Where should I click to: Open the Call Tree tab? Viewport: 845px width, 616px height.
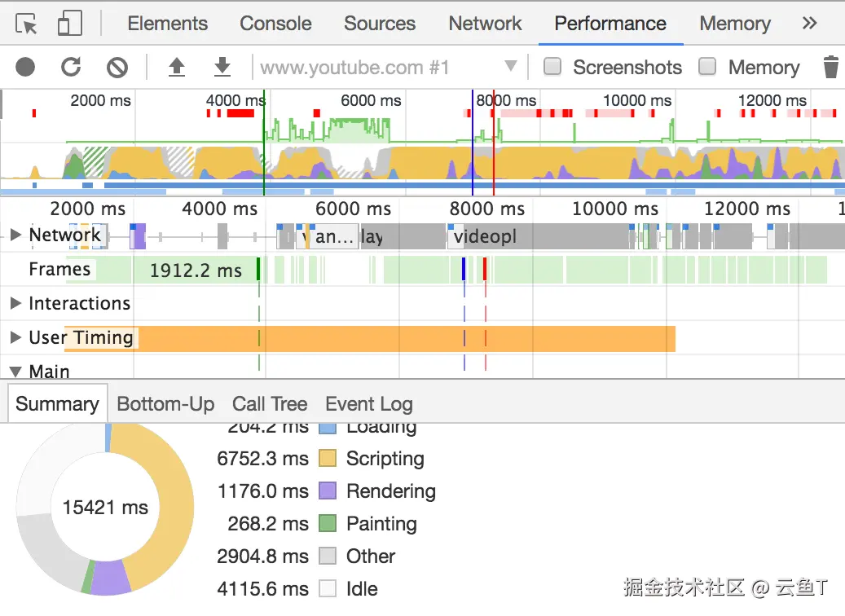click(x=270, y=404)
